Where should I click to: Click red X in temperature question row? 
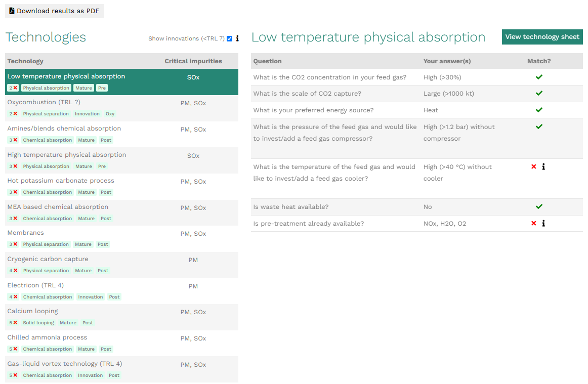[533, 167]
